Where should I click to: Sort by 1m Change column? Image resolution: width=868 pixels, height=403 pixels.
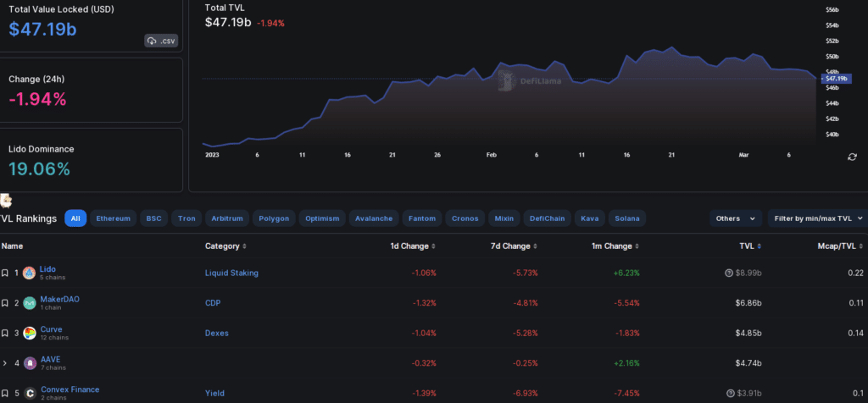pyautogui.click(x=615, y=246)
